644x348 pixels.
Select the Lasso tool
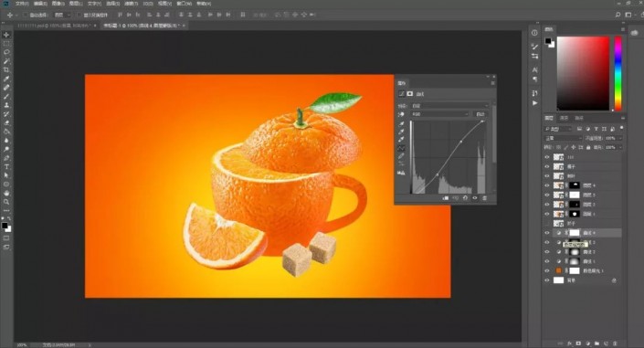tap(6, 52)
